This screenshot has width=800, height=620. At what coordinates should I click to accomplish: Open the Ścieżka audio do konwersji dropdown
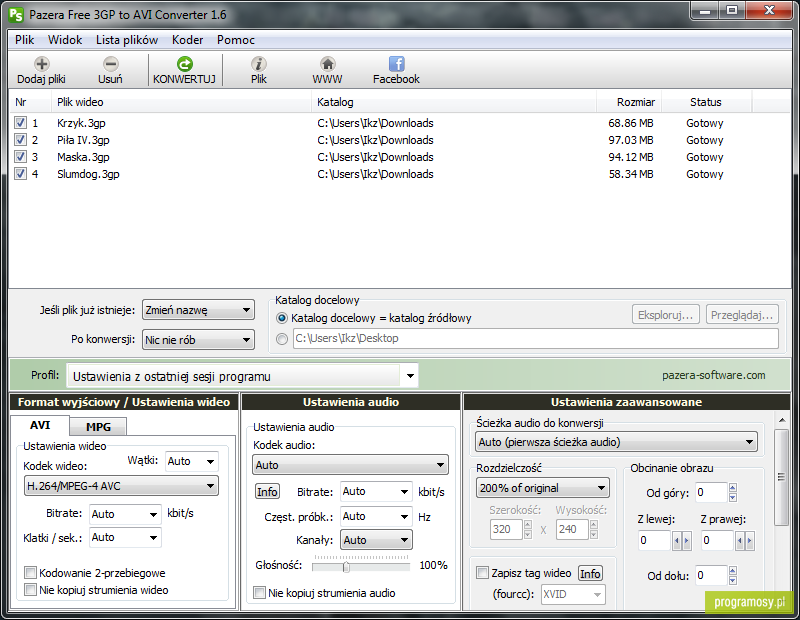click(x=616, y=442)
